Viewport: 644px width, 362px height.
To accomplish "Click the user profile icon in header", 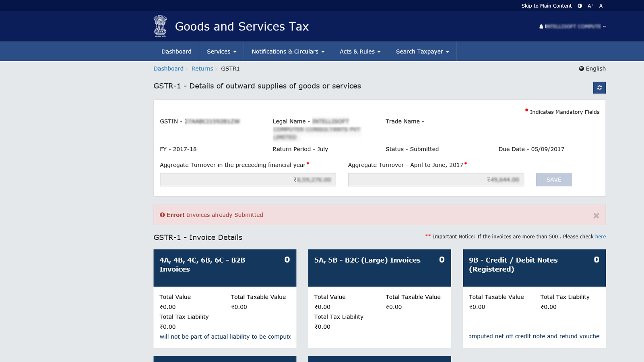I will point(541,27).
